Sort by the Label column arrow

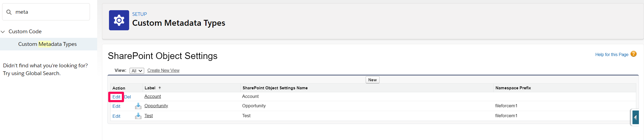[x=160, y=88]
